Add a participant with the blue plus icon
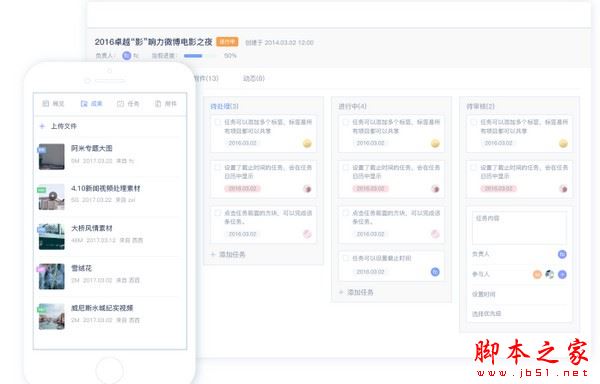 [x=562, y=274]
